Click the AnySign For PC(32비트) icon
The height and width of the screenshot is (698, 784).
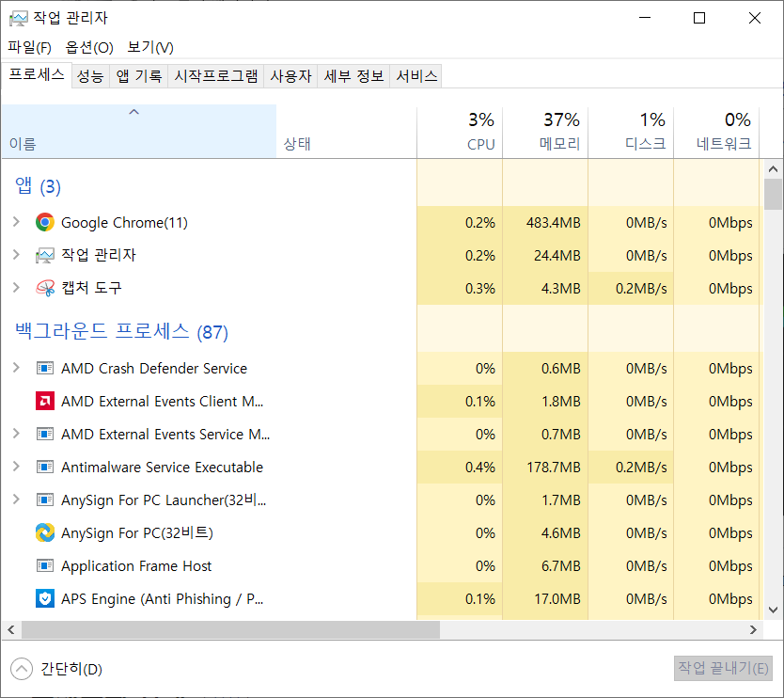(45, 532)
